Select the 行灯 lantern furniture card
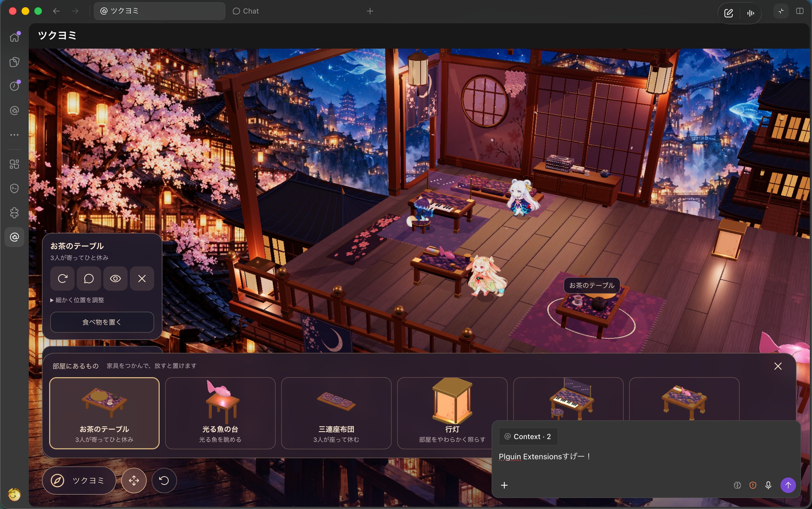The image size is (812, 509). pos(452,413)
